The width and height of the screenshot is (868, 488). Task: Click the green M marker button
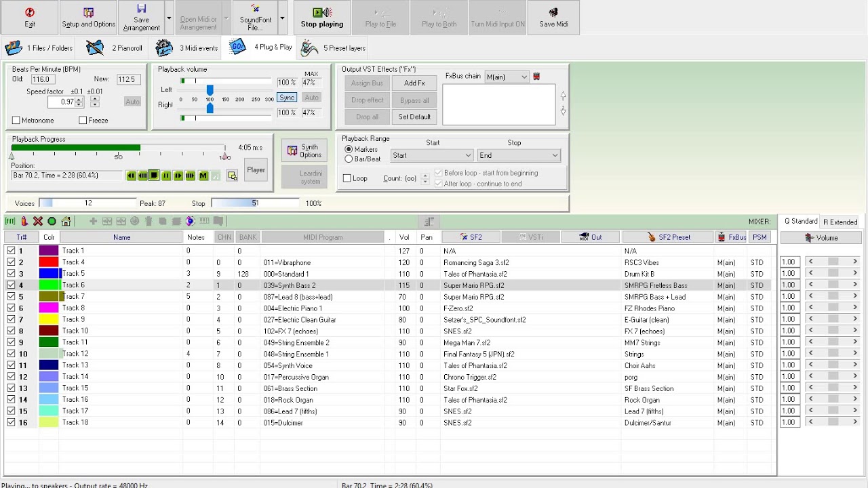point(203,176)
